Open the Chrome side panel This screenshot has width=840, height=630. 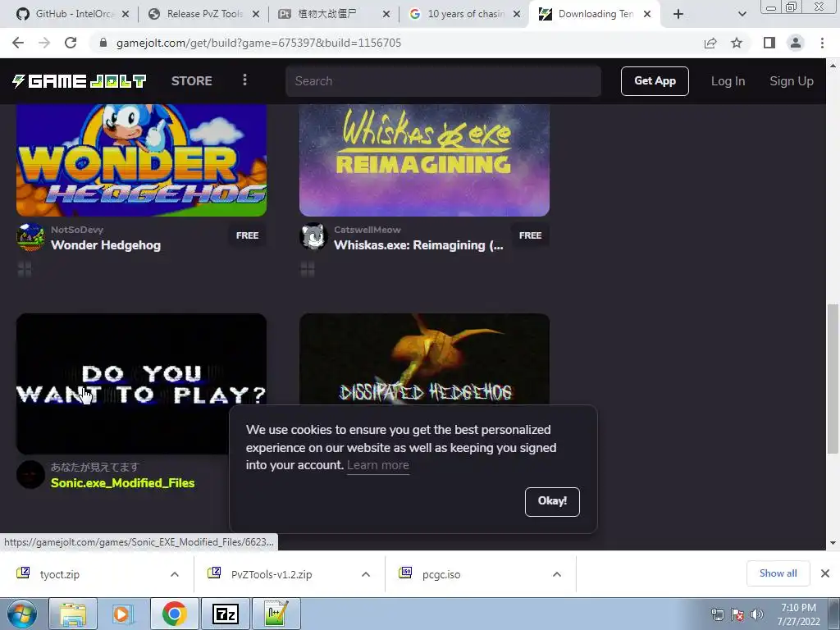769,43
